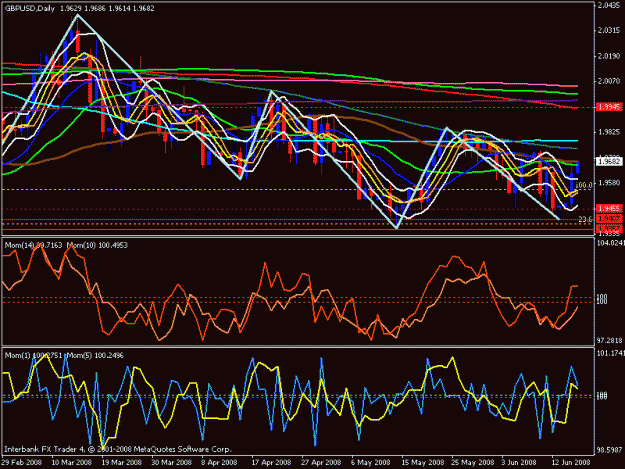Click the 6 May 2008 date label

[370, 462]
